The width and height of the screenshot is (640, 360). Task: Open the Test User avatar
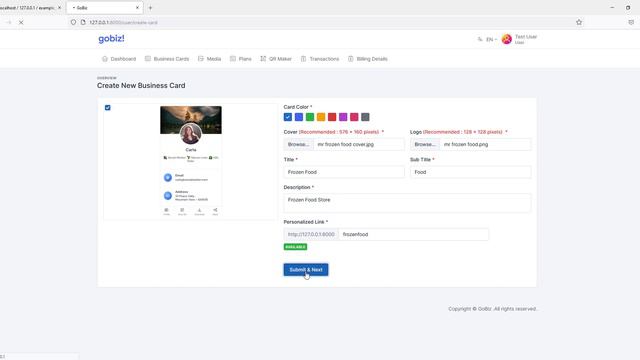coord(507,39)
